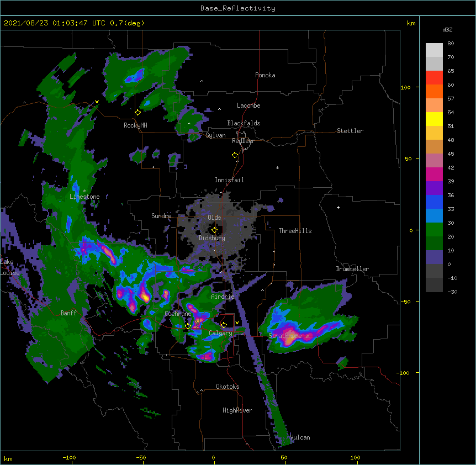Click the RockyMH label
476x465 pixels.
tap(135, 125)
